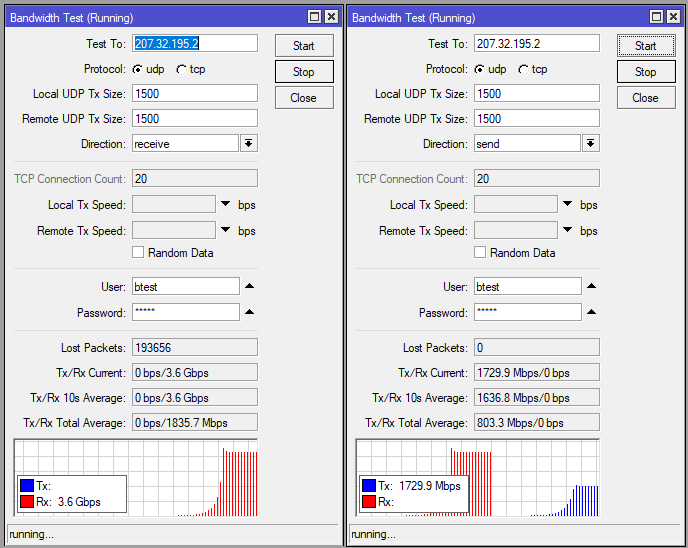688x548 pixels.
Task: Select udp protocol in the right window
Action: pos(480,70)
